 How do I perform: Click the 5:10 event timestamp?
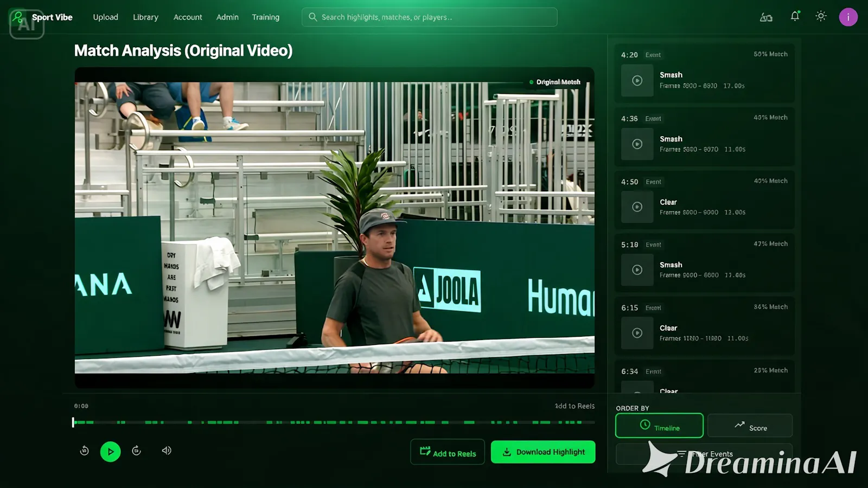pyautogui.click(x=629, y=245)
